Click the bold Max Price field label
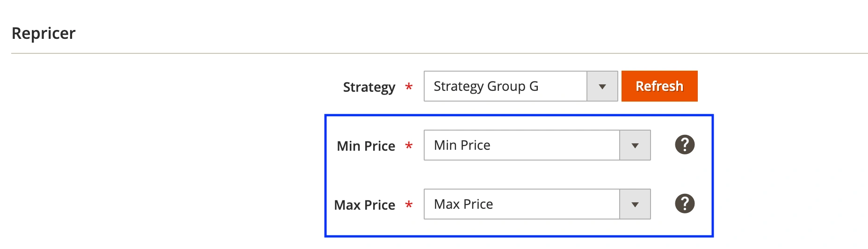 [364, 205]
